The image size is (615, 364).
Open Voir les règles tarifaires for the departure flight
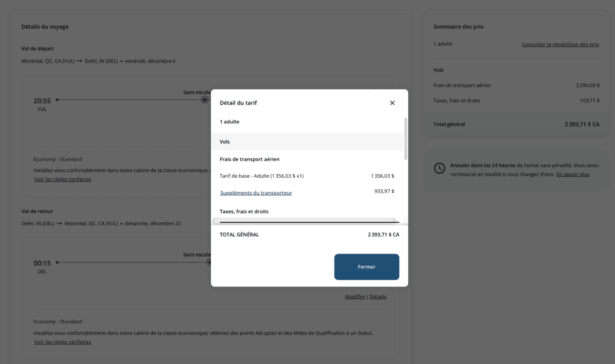tap(62, 179)
